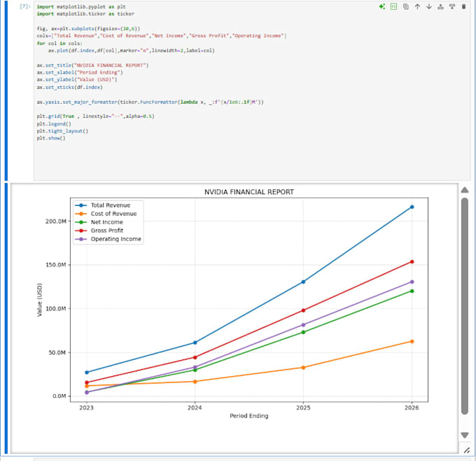Click the output scrollbar down arrow
476x461 pixels.
point(465,435)
